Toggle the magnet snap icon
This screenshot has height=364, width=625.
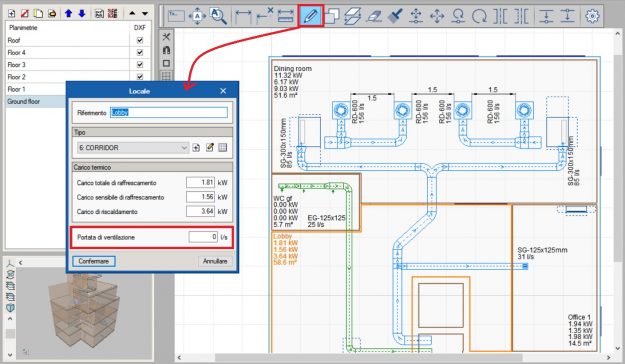(166, 50)
